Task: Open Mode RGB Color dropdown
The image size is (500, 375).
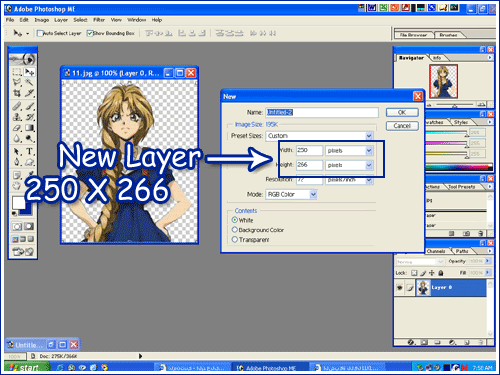Action: 313,194
